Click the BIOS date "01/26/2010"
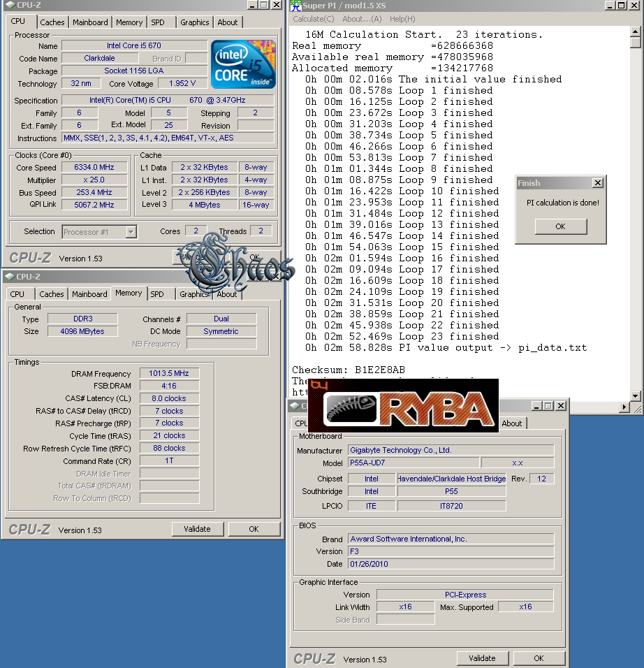The height and width of the screenshot is (668, 644). pyautogui.click(x=451, y=564)
